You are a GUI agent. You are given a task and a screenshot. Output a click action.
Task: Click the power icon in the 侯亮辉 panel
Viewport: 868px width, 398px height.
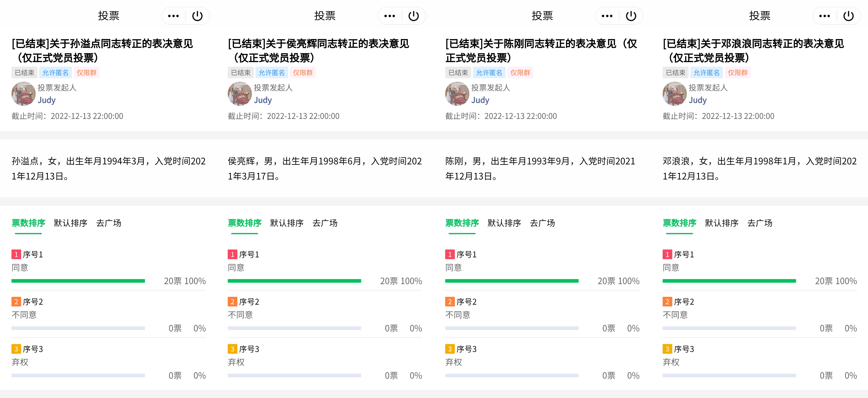pos(413,16)
